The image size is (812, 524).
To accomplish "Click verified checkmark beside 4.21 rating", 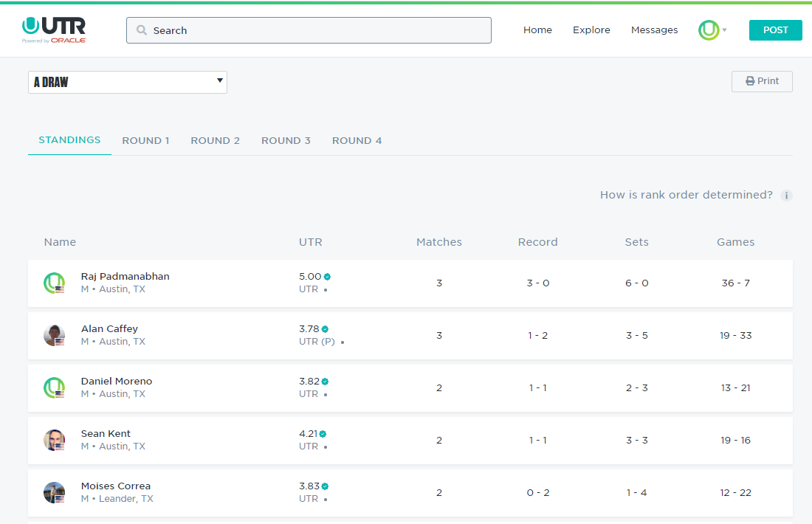I will (x=323, y=434).
